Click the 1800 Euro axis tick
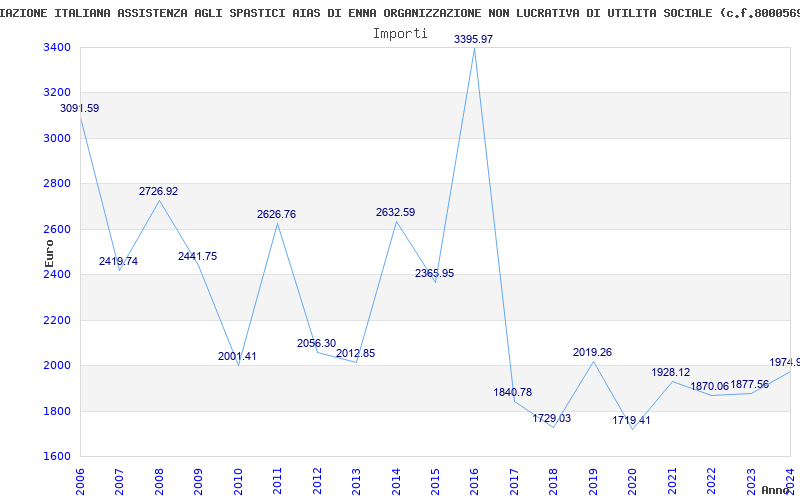The image size is (800, 500). [57, 411]
